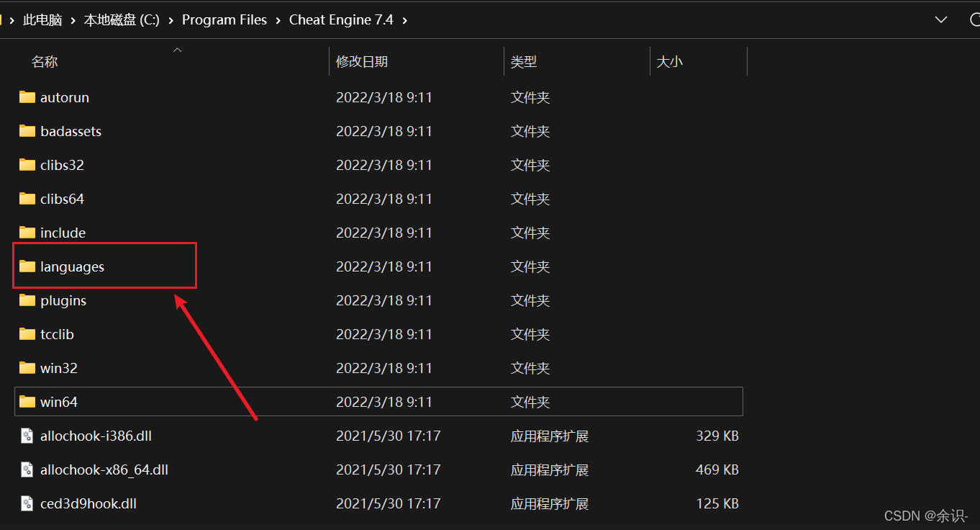The image size is (980, 530).
Task: Expand chevron after Cheat Engine 7.4 breadcrumb
Action: click(x=404, y=20)
